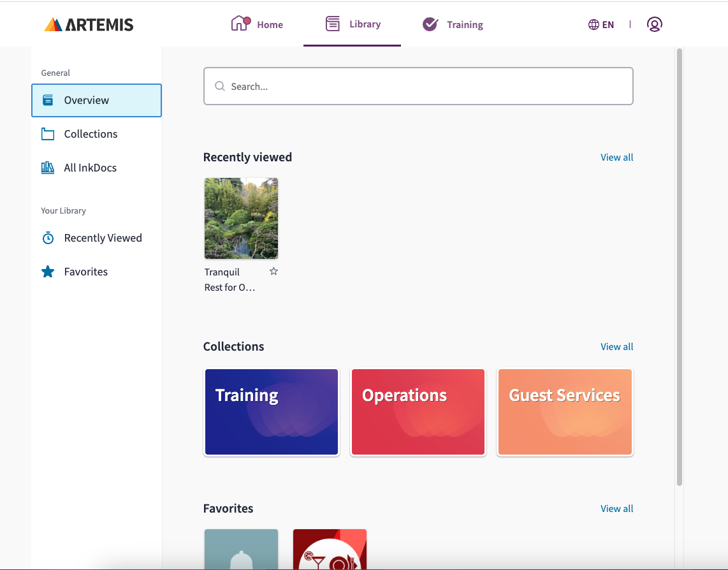
Task: Open the Tranquil Rest garden thumbnail
Action: click(x=242, y=218)
